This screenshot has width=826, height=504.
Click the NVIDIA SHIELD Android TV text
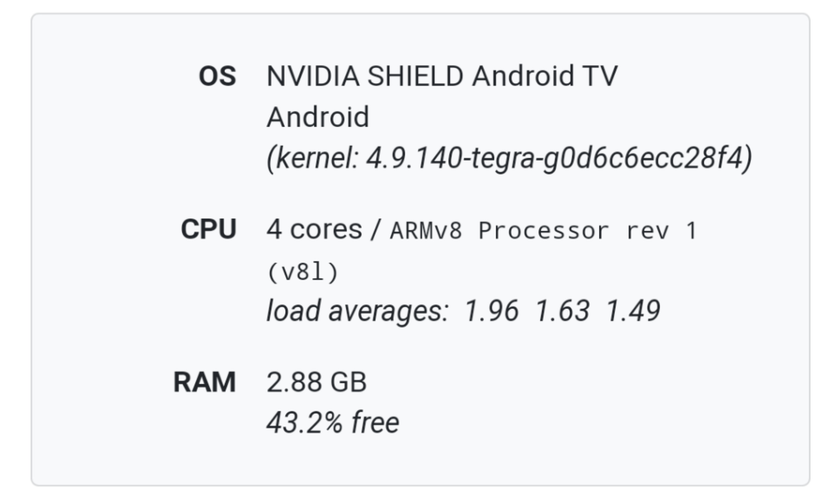(x=442, y=76)
